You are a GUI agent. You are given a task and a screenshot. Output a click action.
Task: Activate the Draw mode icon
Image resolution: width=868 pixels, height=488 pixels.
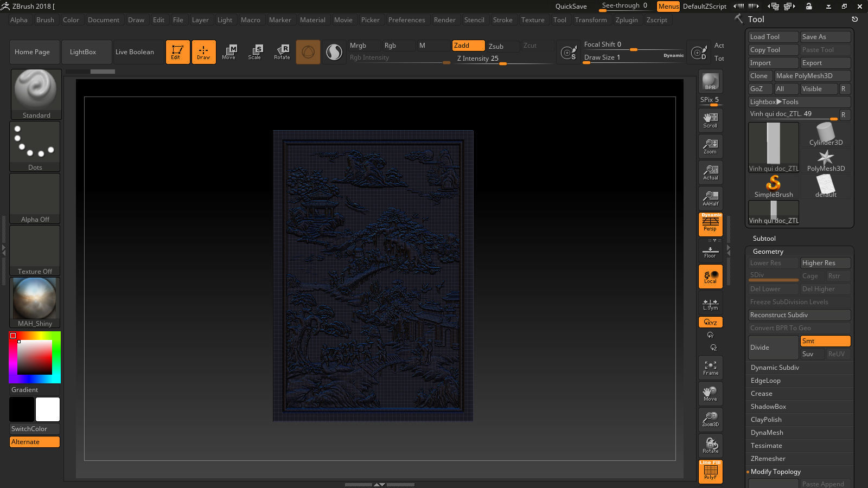pyautogui.click(x=203, y=52)
